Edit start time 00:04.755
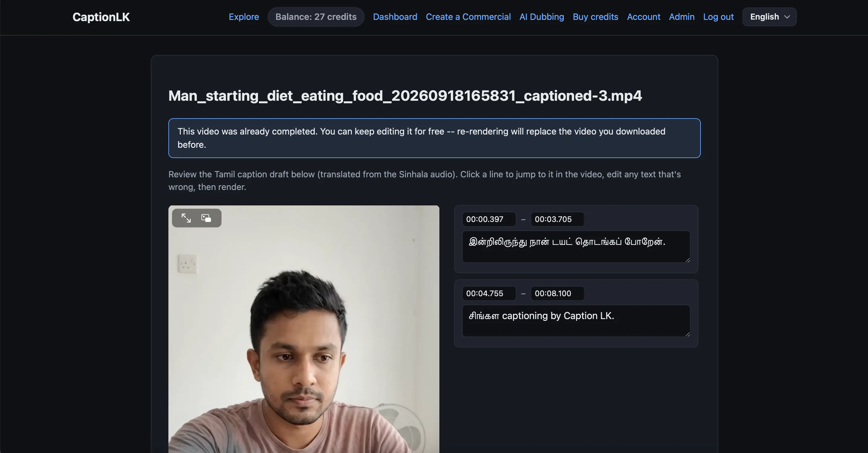This screenshot has height=453, width=868. tap(489, 293)
